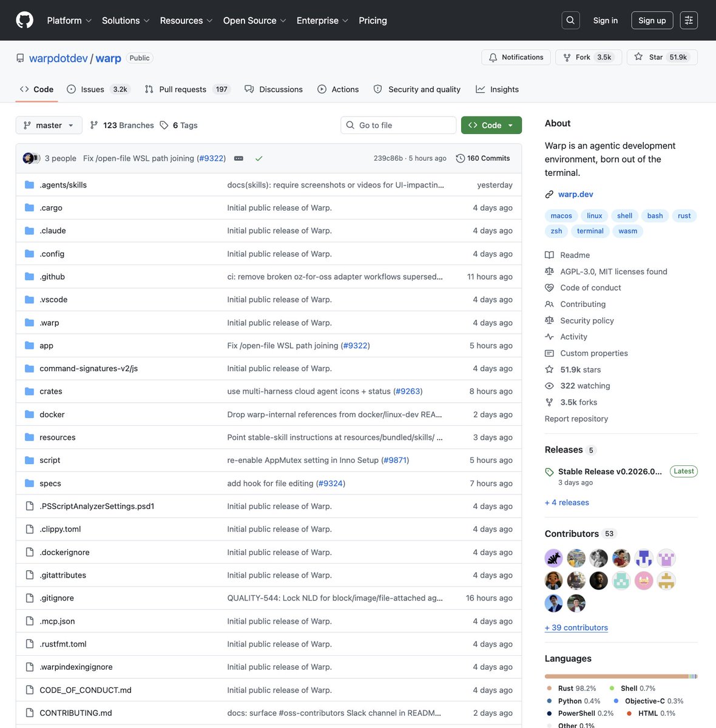716x728 pixels.
Task: Open pull request #9263 link in crates row
Action: [408, 391]
